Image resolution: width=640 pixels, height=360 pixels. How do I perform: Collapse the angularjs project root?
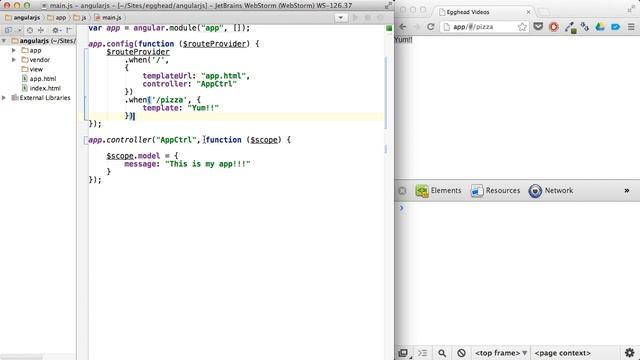click(x=4, y=41)
